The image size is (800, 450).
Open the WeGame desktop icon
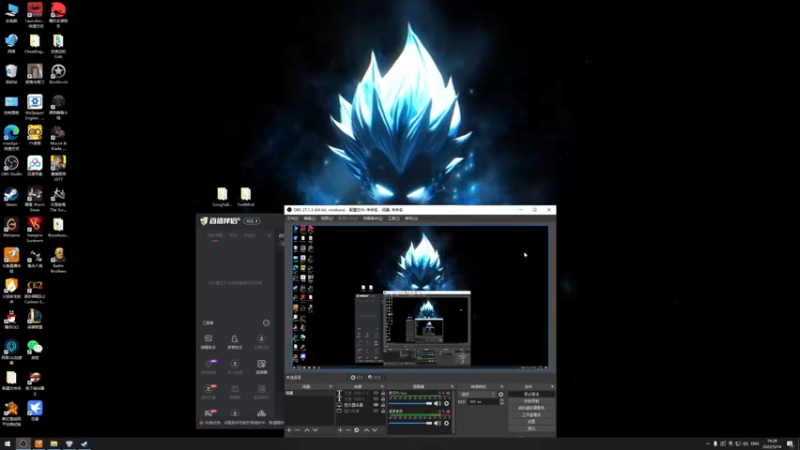coord(11,227)
